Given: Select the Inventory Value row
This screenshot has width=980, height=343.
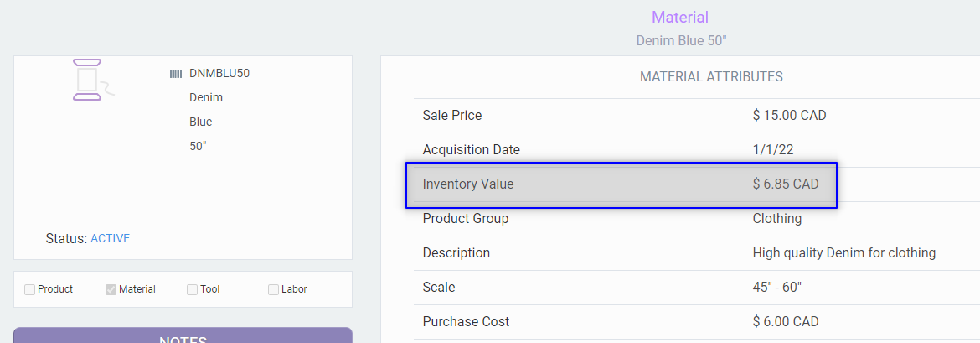Looking at the screenshot, I should point(621,184).
